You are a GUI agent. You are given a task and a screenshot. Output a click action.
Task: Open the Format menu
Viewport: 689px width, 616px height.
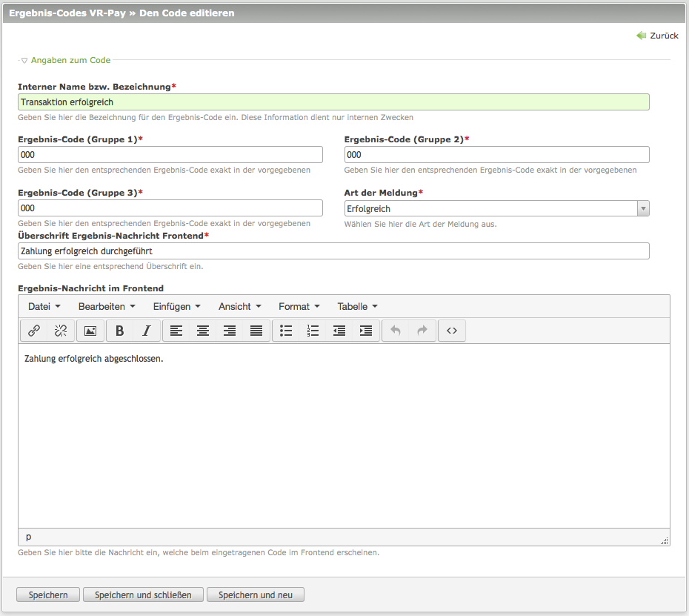click(299, 306)
